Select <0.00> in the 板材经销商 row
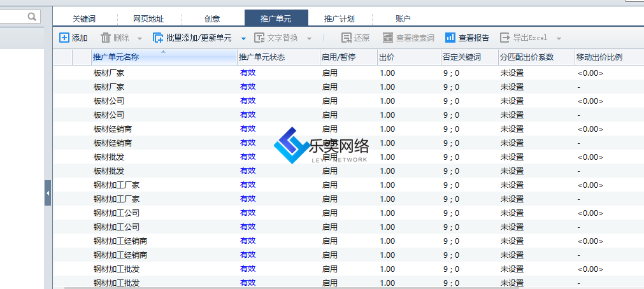This screenshot has width=644, height=289. click(x=590, y=129)
